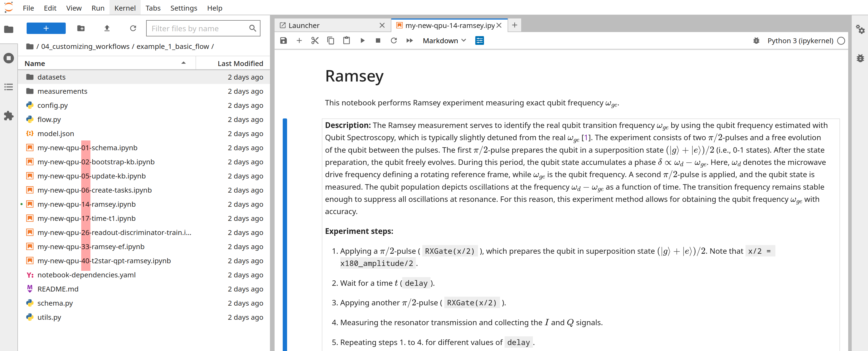868x351 pixels.
Task: Open the Tabs menu
Action: click(153, 8)
